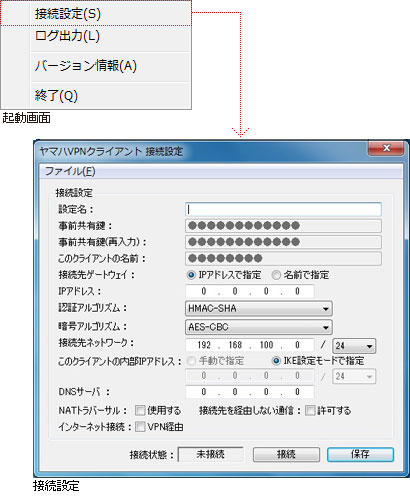The image size is (410, 500).
Task: Open 暗号アルゴリズム AES-CBC dropdown
Action: 259,327
